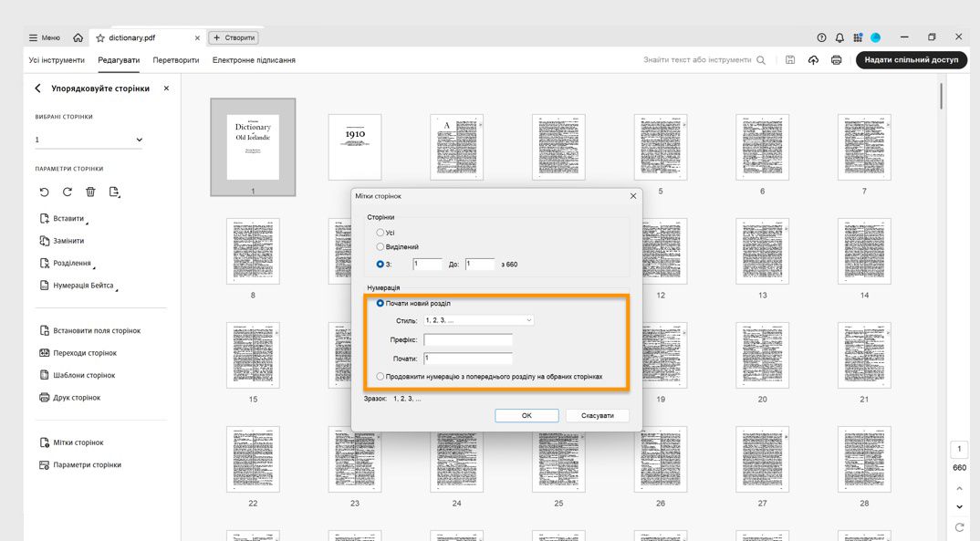980x541 pixels.
Task: Click the Почати start number field
Action: [x=468, y=359]
